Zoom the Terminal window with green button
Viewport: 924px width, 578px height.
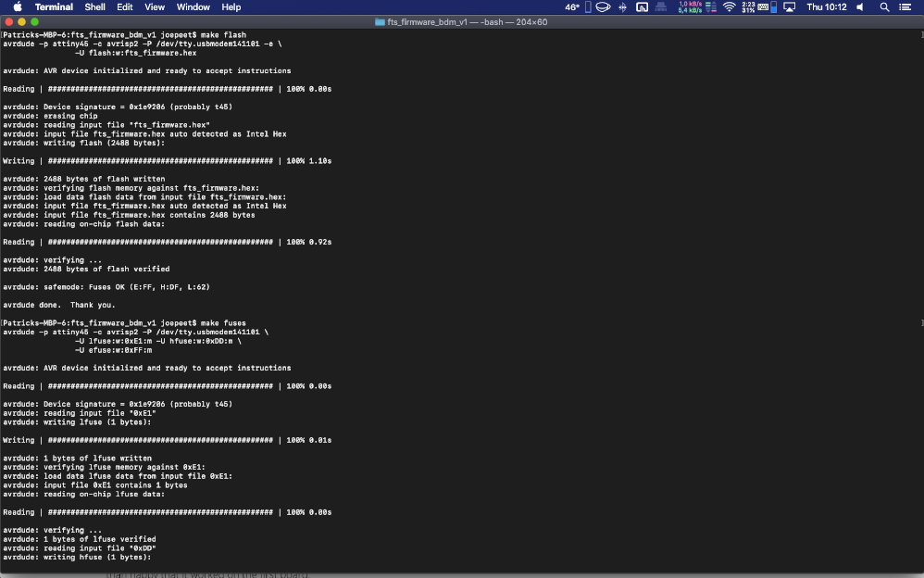click(35, 22)
